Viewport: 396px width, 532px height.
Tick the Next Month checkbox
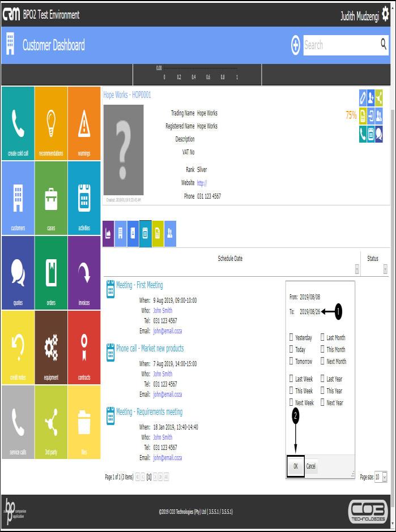click(x=322, y=361)
